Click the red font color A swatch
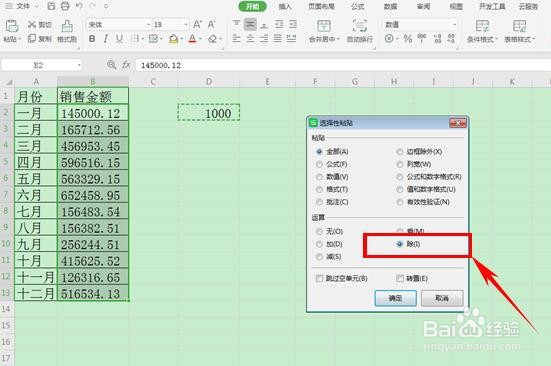 (192, 39)
